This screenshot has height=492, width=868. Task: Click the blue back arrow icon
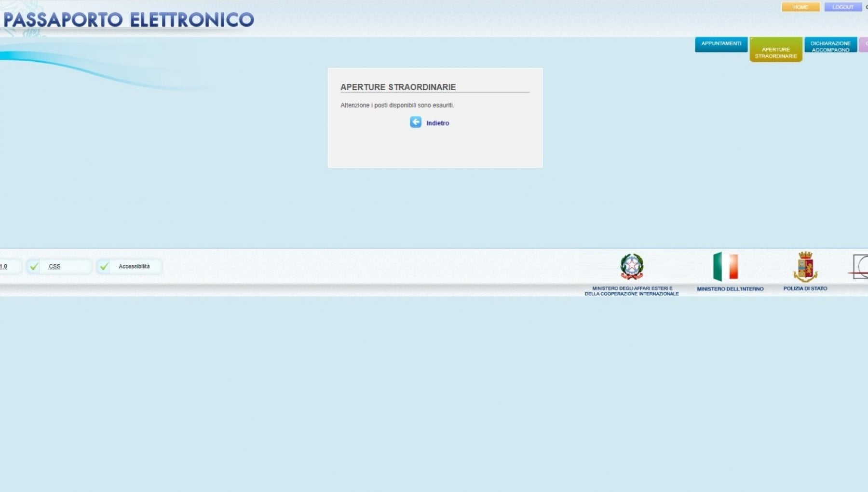tap(415, 122)
